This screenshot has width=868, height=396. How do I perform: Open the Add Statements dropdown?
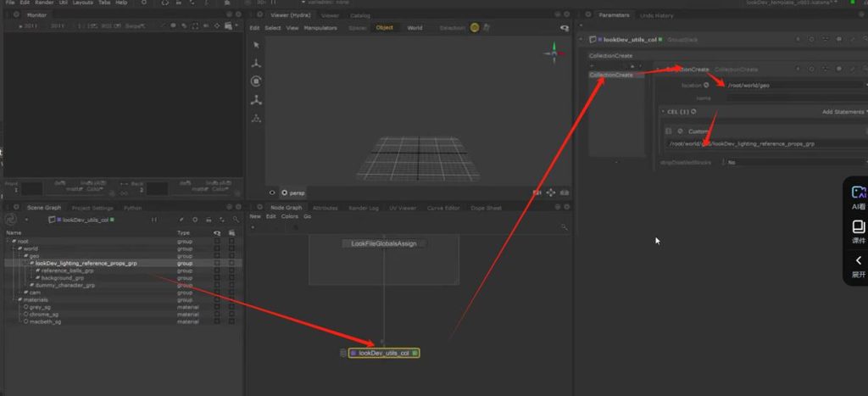pos(843,112)
